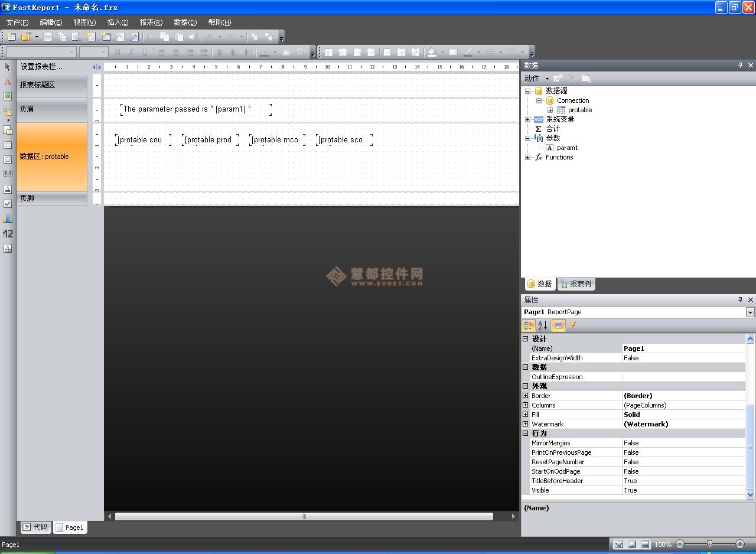This screenshot has height=554, width=756.
Task: Open the 报表(R) menu
Action: [x=151, y=22]
